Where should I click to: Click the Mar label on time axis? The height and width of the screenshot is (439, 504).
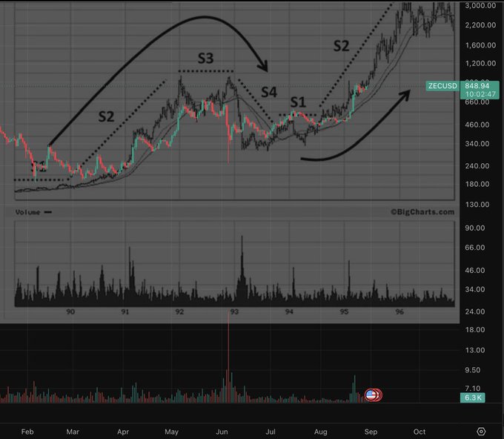click(x=73, y=432)
